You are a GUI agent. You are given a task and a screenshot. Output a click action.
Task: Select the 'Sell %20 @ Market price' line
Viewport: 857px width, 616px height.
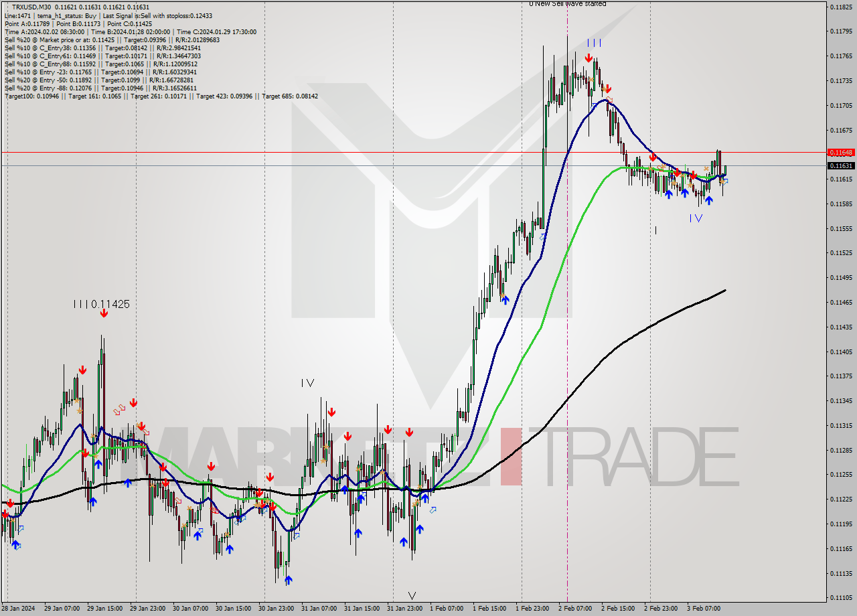coord(112,40)
